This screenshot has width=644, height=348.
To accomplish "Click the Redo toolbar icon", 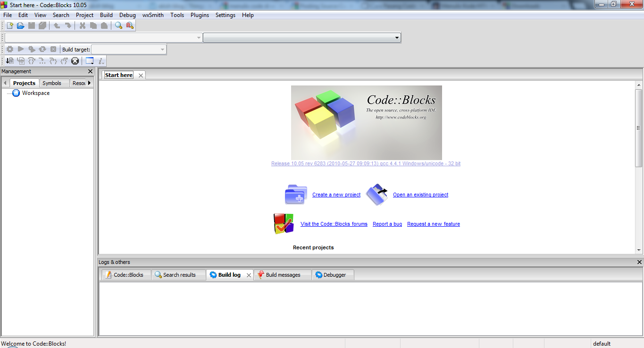I will click(x=68, y=25).
